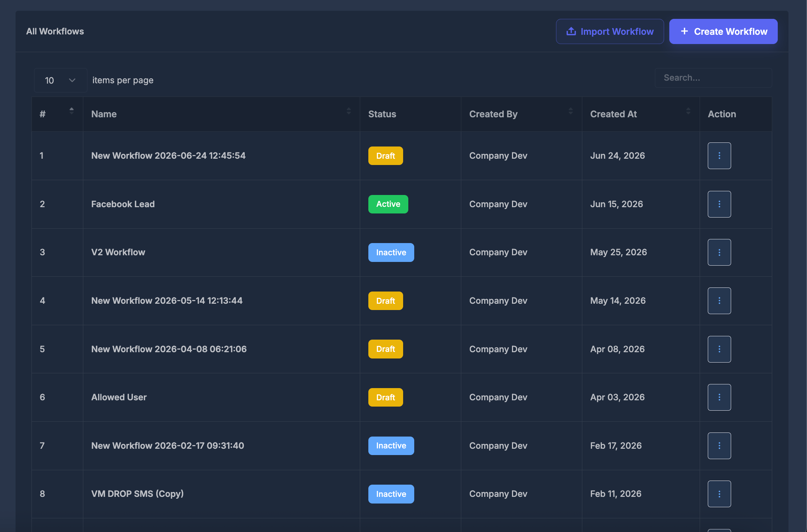
Task: Open action menu for VM DROP SMS (Copy)
Action: tap(719, 494)
